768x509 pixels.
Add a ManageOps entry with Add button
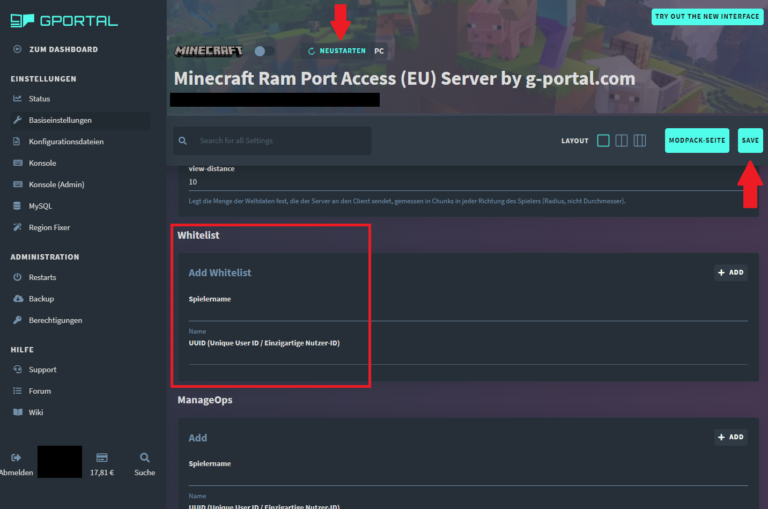pos(731,437)
